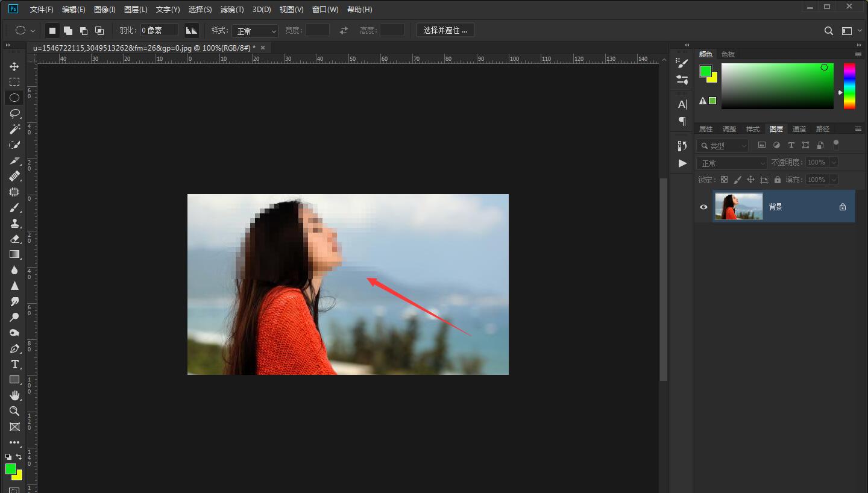The image size is (868, 493).
Task: Click the 选择并遮住 button
Action: coord(445,30)
